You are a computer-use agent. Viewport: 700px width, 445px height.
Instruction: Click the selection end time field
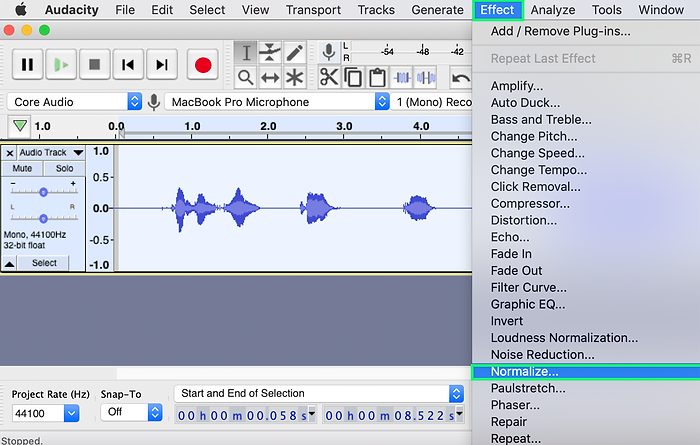tap(390, 415)
